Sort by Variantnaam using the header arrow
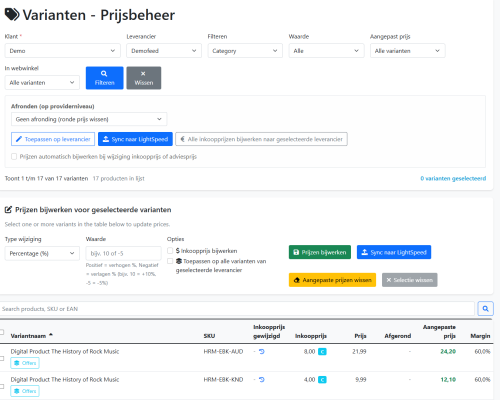The image size is (500, 400). pos(51,335)
